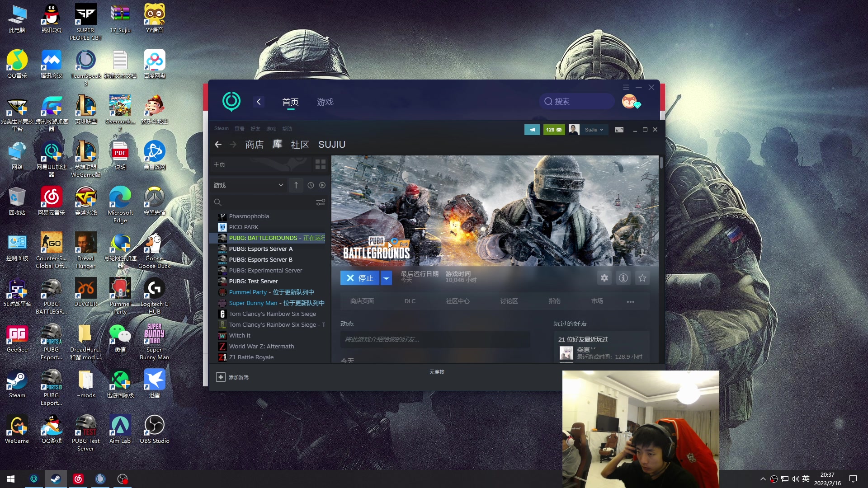Open 网易云音乐 desktop icon
The height and width of the screenshot is (488, 868).
(52, 201)
